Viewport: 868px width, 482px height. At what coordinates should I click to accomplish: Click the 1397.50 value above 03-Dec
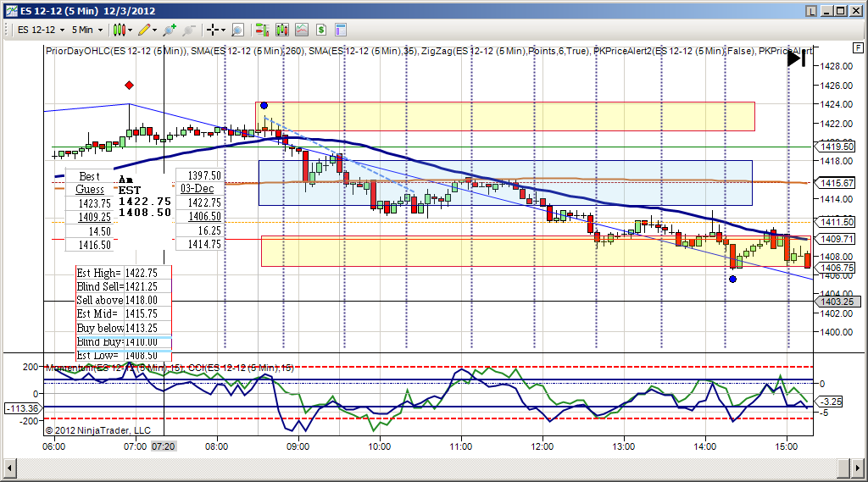204,175
